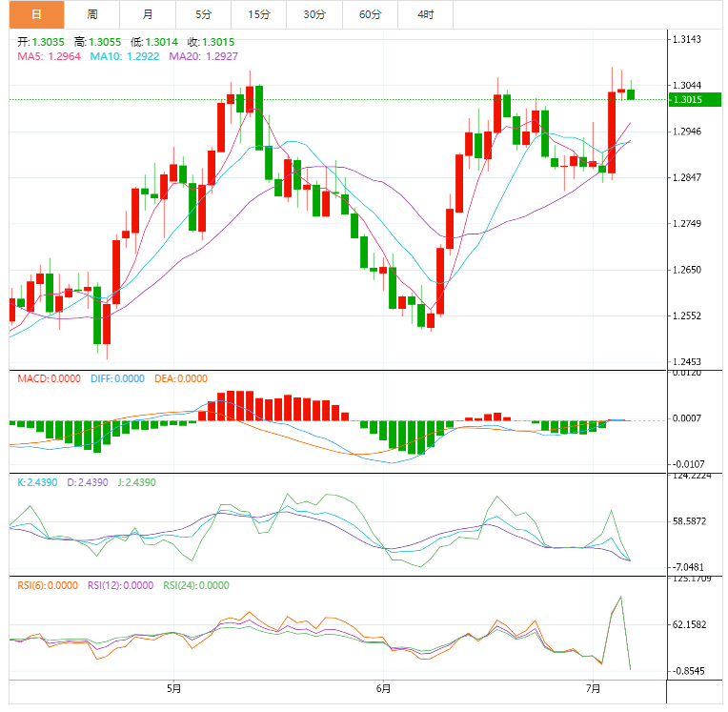This screenshot has width=728, height=712.
Task: Click the green 1.3015 current price tag
Action: pyautogui.click(x=693, y=100)
